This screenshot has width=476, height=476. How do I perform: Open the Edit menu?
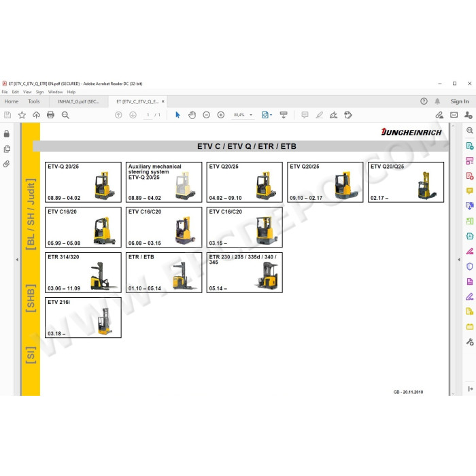pyautogui.click(x=15, y=92)
